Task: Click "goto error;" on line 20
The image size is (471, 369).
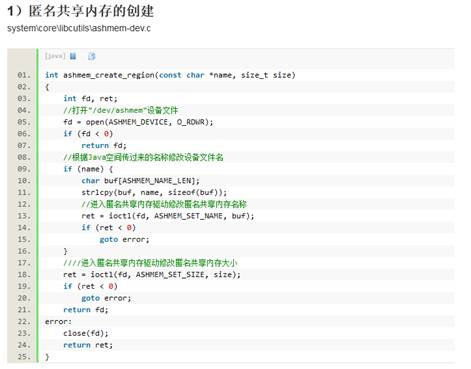Action: point(106,298)
